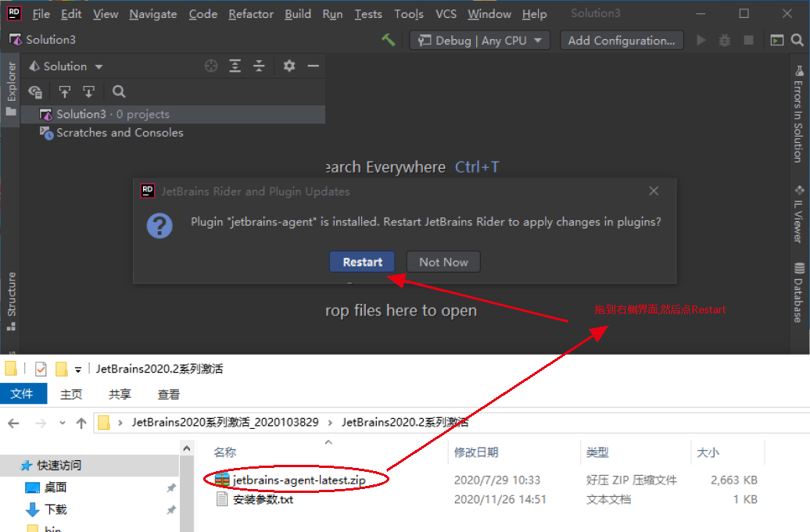Open the Explorer side tab
This screenshot has height=532, width=810.
pos(11,89)
